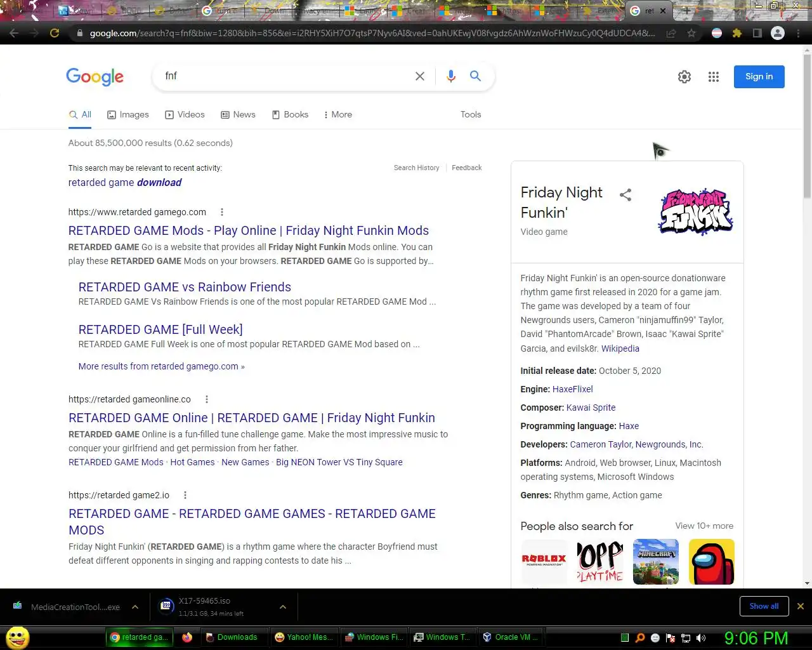Open new Chrome tab

686,11
